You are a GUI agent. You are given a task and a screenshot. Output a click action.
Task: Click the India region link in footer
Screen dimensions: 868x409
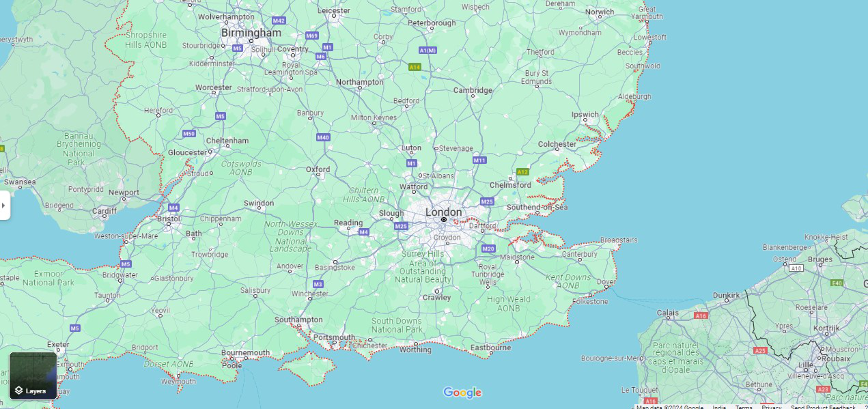coord(719,407)
